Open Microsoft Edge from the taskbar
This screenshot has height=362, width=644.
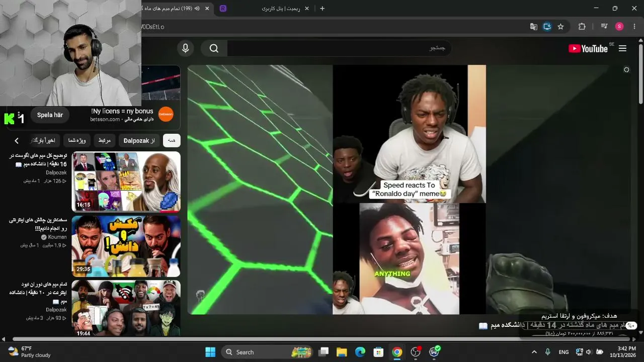point(360,352)
